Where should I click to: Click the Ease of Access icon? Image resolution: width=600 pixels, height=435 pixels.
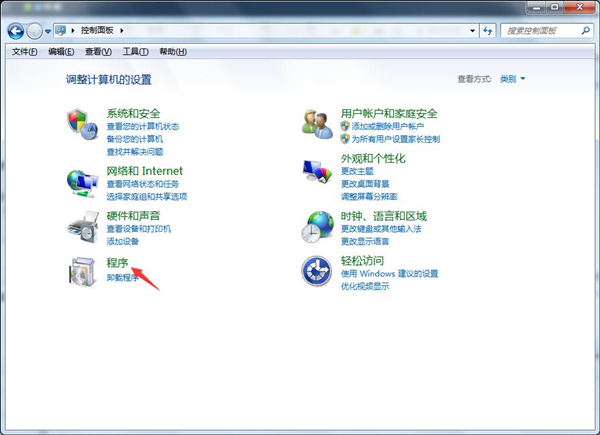click(x=317, y=271)
